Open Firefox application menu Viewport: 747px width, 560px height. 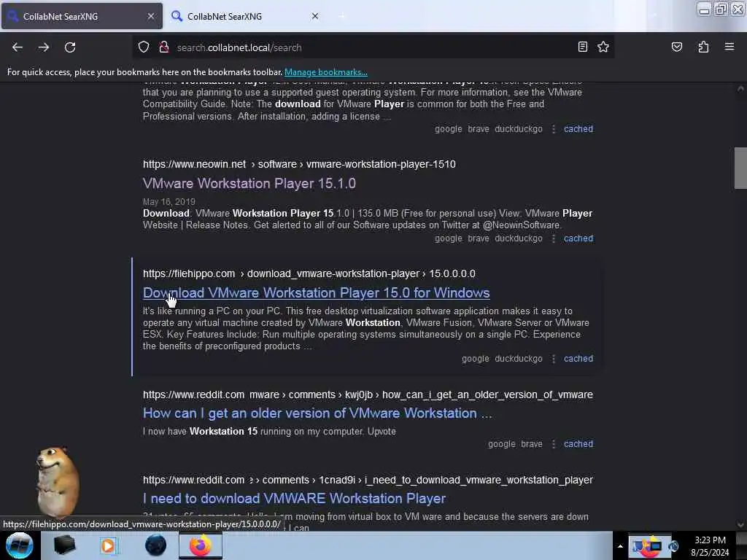(x=729, y=47)
